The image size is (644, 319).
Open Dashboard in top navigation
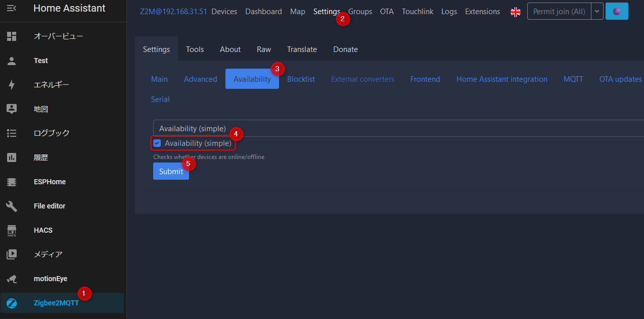[x=263, y=11]
